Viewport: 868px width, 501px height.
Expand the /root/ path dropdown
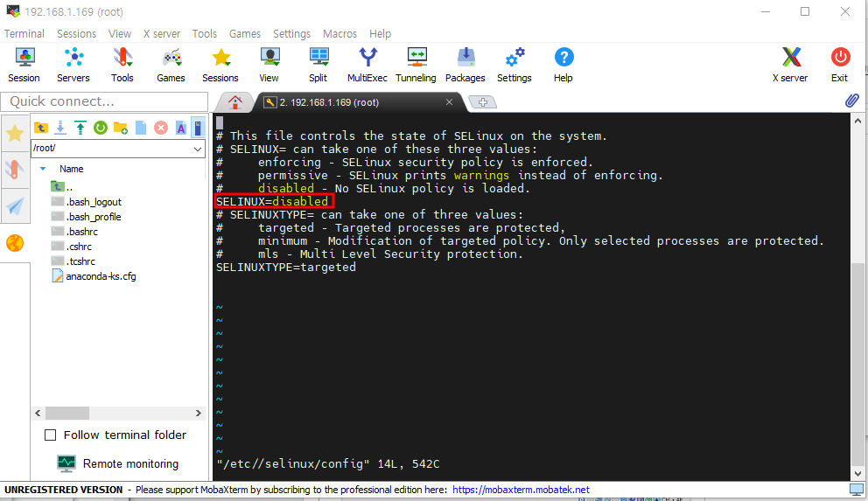click(x=198, y=148)
